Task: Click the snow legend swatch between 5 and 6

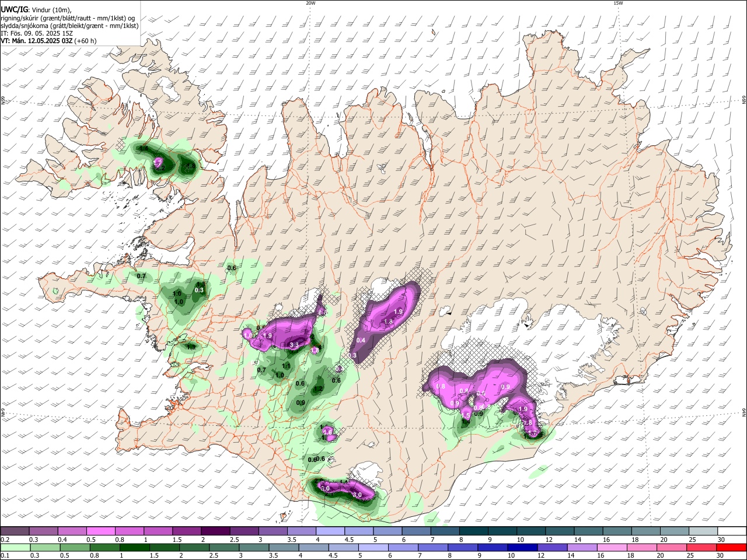Action: [x=388, y=531]
